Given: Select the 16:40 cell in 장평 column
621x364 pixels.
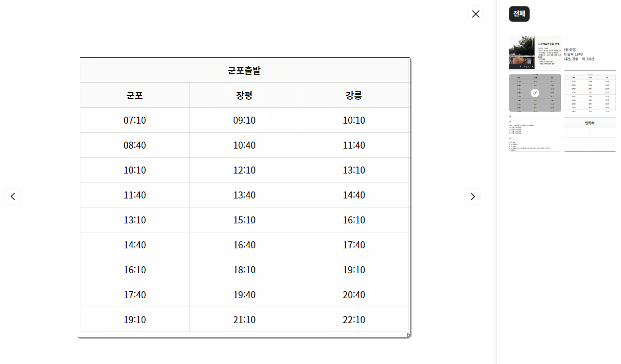Looking at the screenshot, I should tap(244, 245).
